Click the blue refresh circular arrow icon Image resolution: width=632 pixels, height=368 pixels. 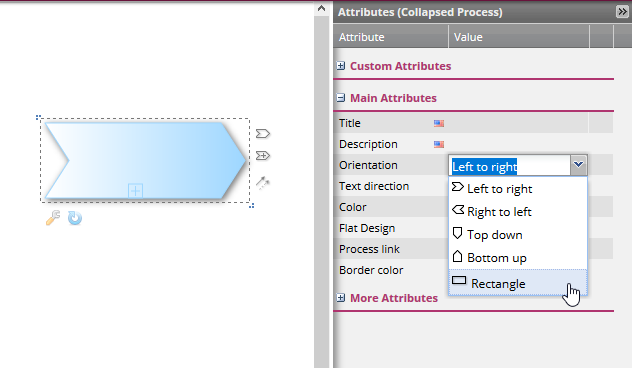point(75,218)
